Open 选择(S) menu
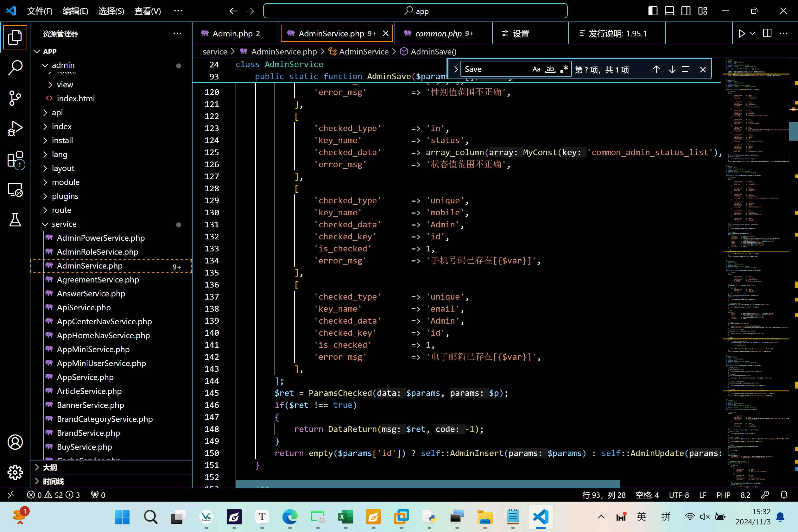798x532 pixels. tap(111, 11)
